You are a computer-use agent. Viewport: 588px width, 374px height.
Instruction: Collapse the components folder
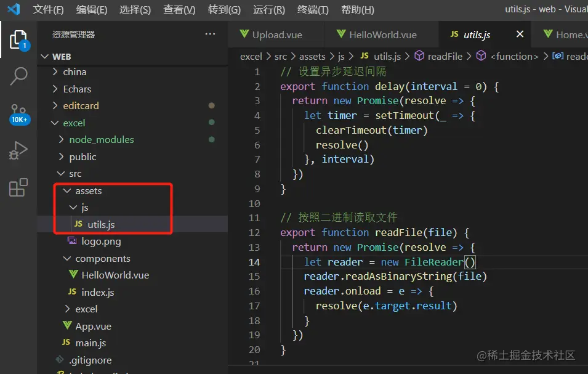tap(67, 258)
